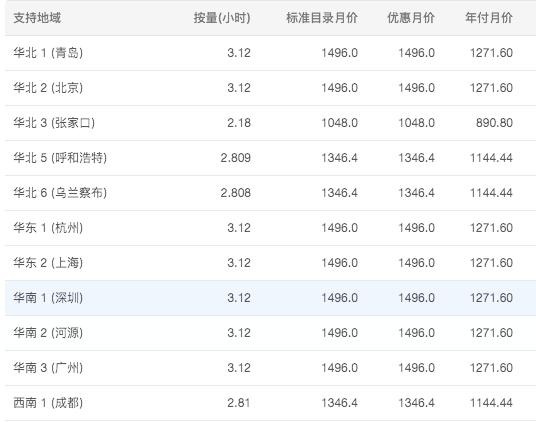Click the 优惠月价 column header

pos(411,18)
